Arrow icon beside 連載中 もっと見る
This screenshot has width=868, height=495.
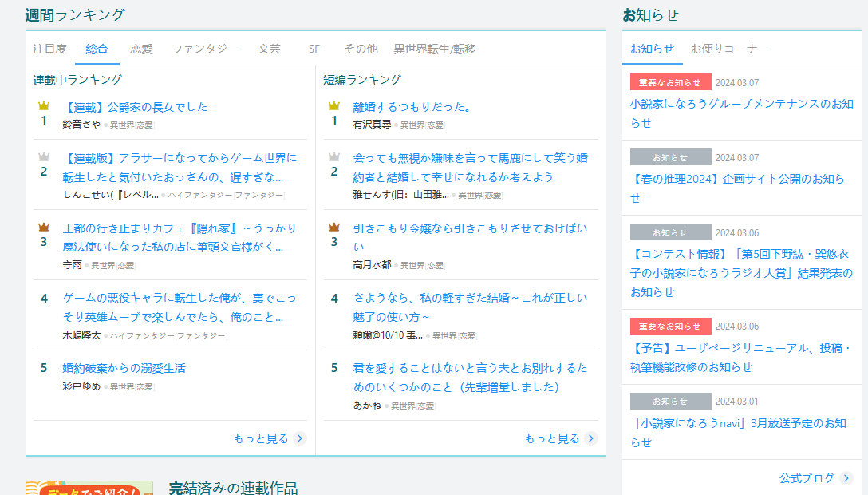[x=300, y=438]
